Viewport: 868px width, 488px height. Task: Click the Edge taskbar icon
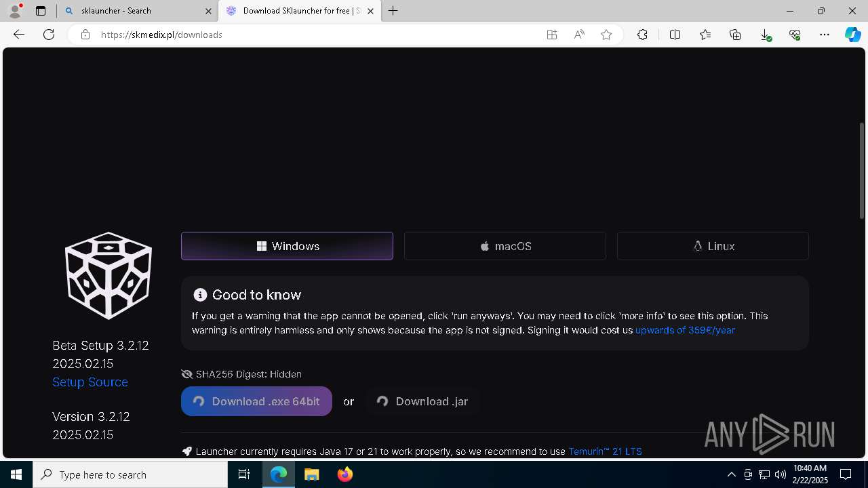point(279,474)
